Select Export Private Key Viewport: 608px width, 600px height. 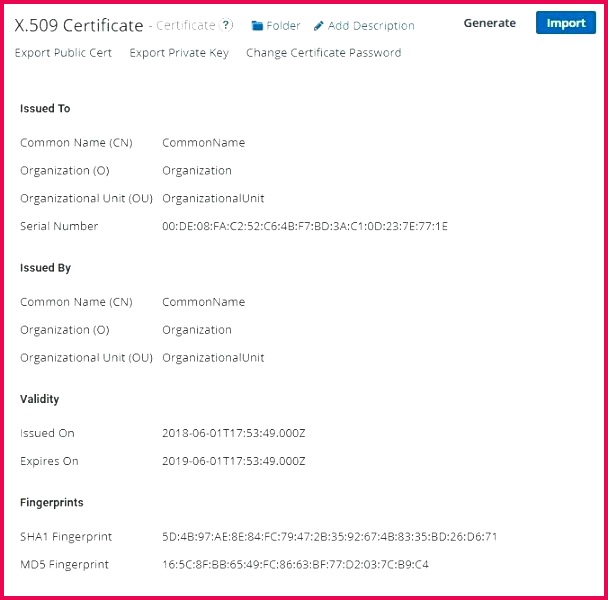179,53
